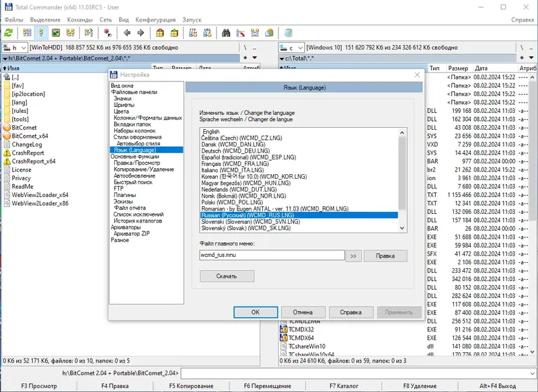Click F8 Удаление button

(420, 386)
